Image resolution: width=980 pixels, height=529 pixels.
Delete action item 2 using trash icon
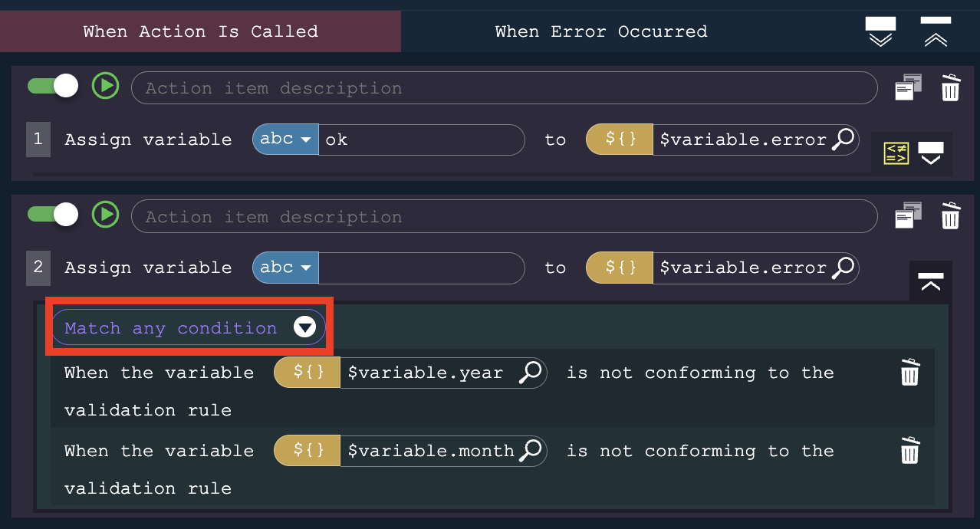click(x=950, y=216)
